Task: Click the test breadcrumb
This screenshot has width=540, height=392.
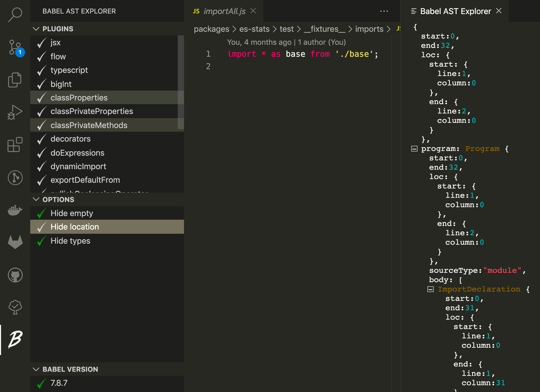Action: click(x=287, y=29)
